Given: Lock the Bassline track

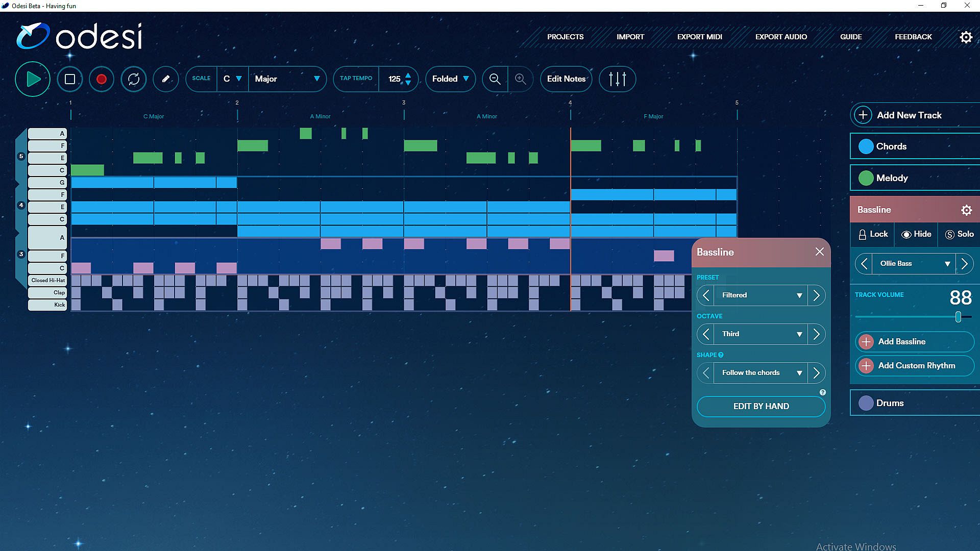Looking at the screenshot, I should coord(873,234).
